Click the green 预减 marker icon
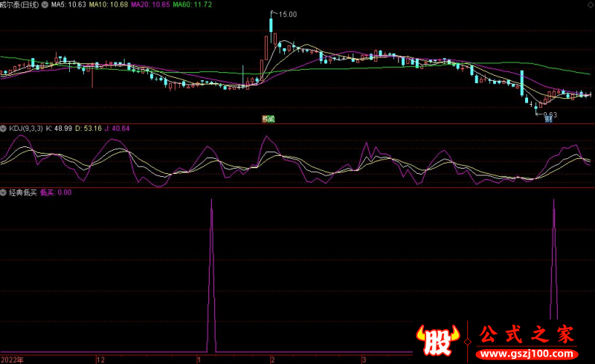Screen dimensions: 595x364 (x=268, y=118)
